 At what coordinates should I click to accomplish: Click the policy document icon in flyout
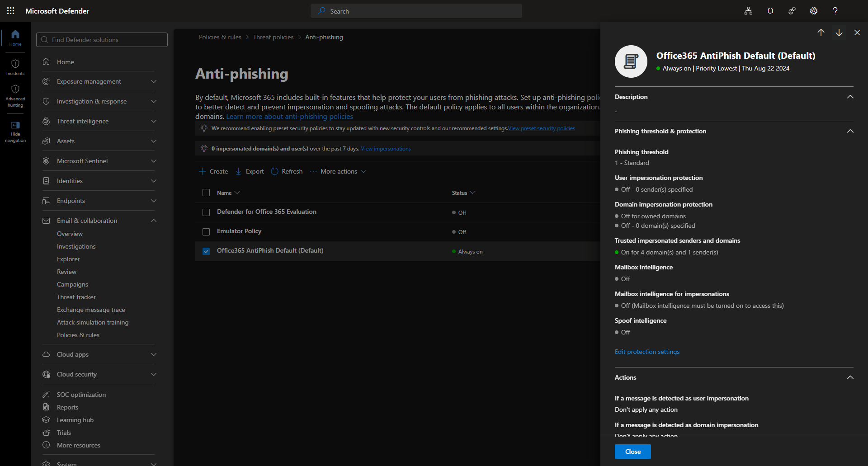click(x=631, y=61)
